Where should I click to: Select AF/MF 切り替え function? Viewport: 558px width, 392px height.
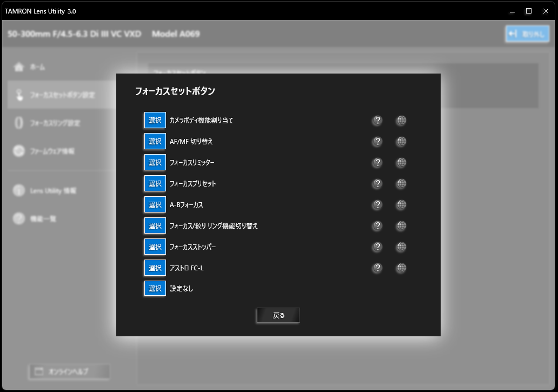(x=155, y=142)
